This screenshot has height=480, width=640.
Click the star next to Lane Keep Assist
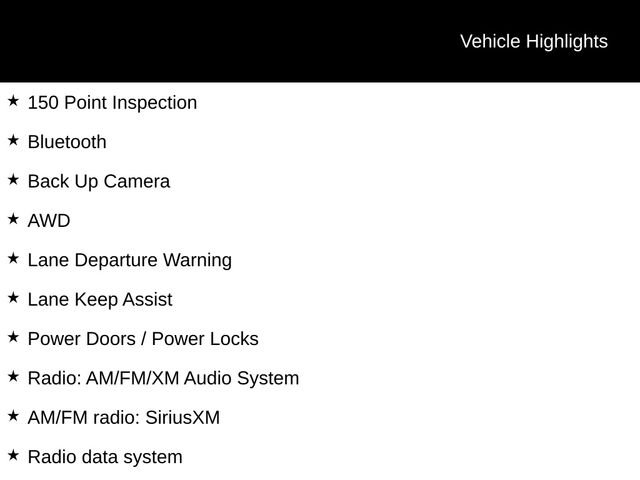click(x=13, y=298)
